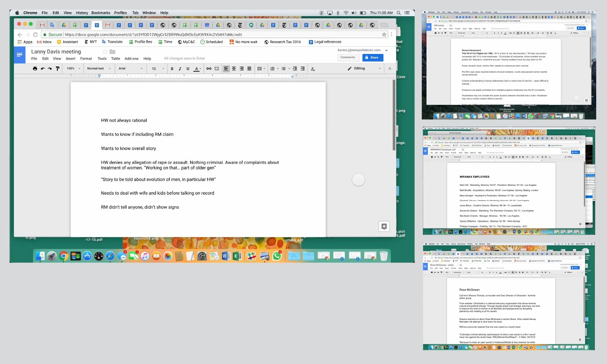Image resolution: width=607 pixels, height=364 pixels.
Task: Go back in Chrome
Action: pyautogui.click(x=20, y=34)
